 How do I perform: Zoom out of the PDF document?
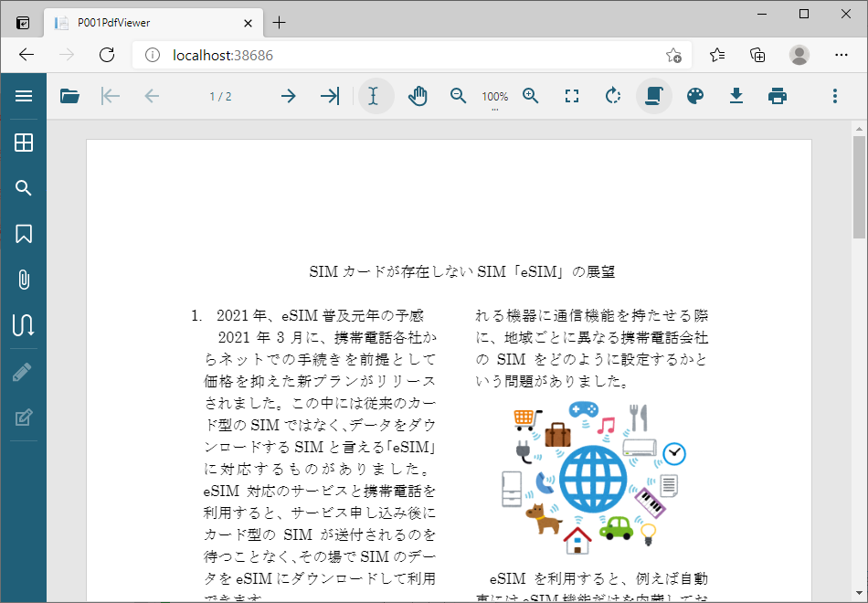(x=459, y=96)
